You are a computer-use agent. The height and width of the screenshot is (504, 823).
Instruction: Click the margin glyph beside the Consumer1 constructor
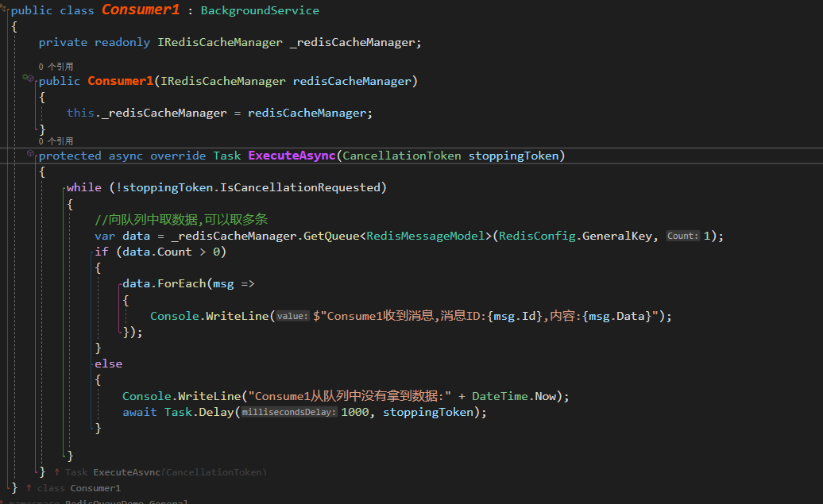point(29,79)
